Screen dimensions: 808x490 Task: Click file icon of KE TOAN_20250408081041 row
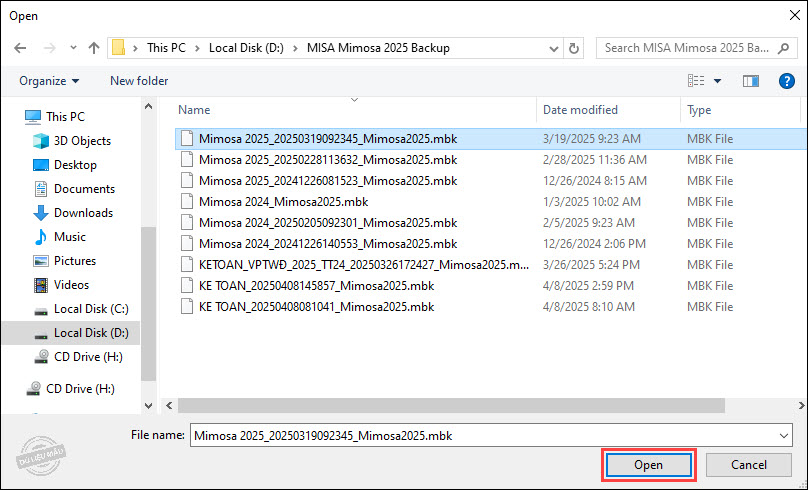point(187,307)
